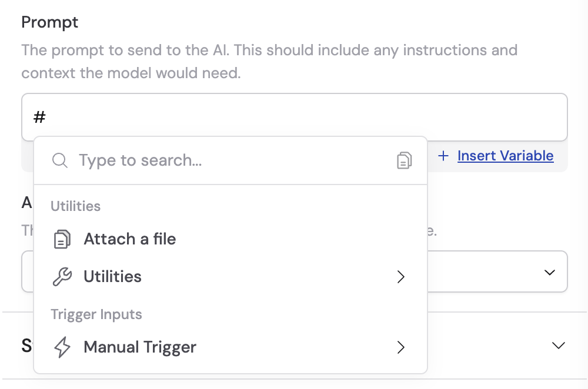The width and height of the screenshot is (588, 389).
Task: Expand the Utilities submenu chevron
Action: tap(401, 276)
